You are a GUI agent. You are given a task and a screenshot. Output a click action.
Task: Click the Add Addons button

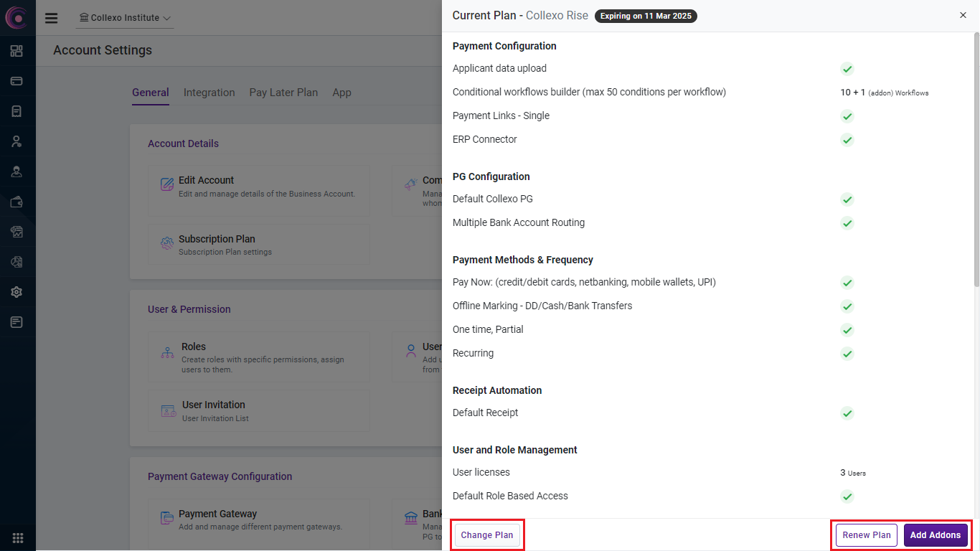pyautogui.click(x=935, y=535)
